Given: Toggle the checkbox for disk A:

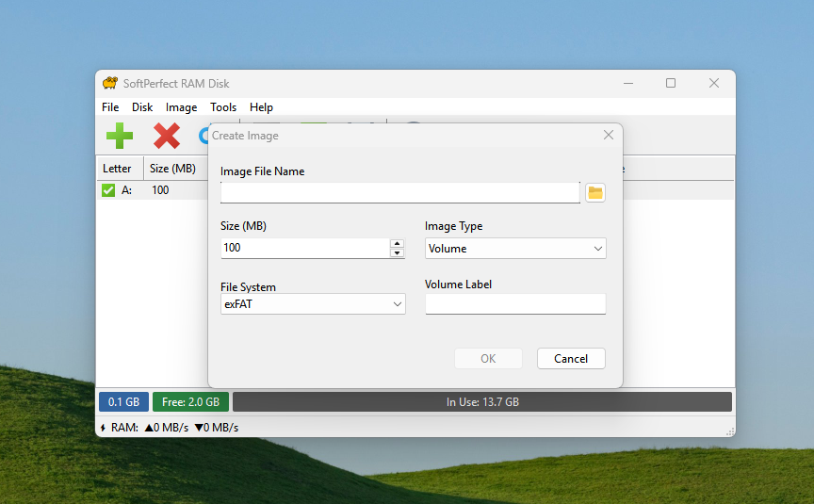Looking at the screenshot, I should pyautogui.click(x=108, y=190).
